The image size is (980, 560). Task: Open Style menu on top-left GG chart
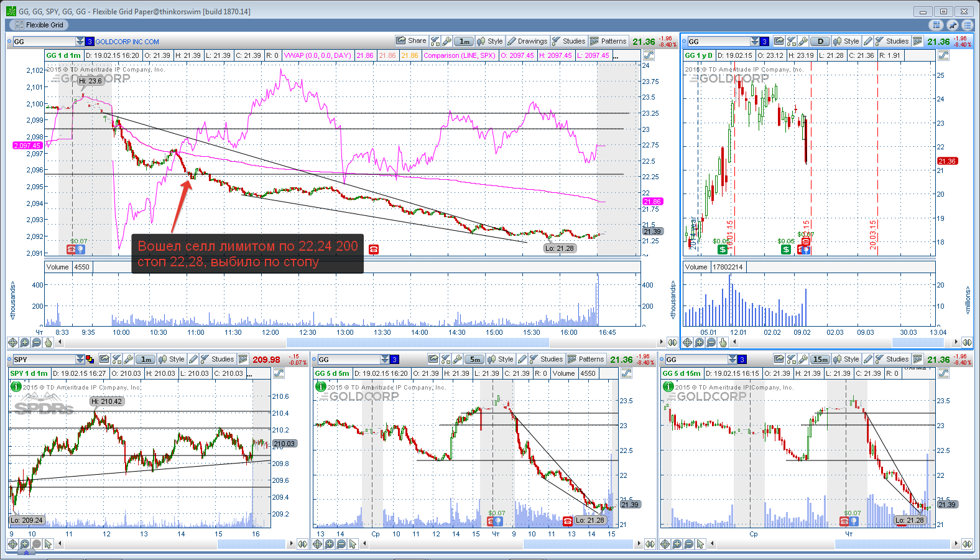tap(490, 41)
